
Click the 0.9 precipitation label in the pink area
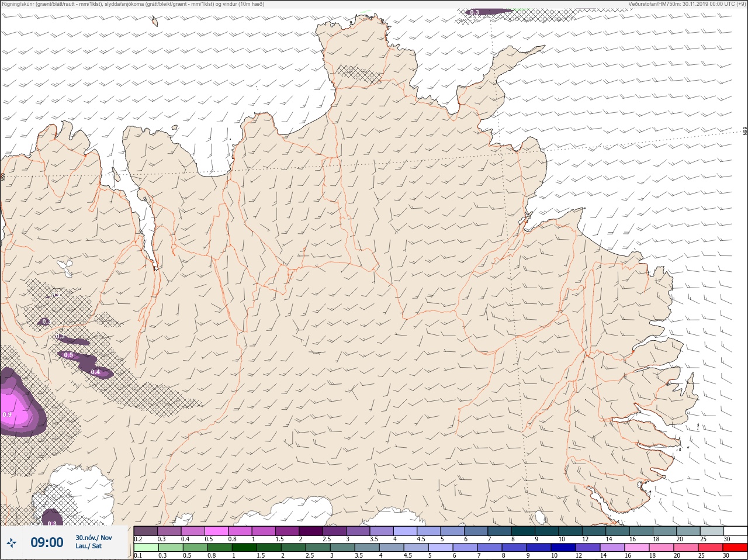7,414
